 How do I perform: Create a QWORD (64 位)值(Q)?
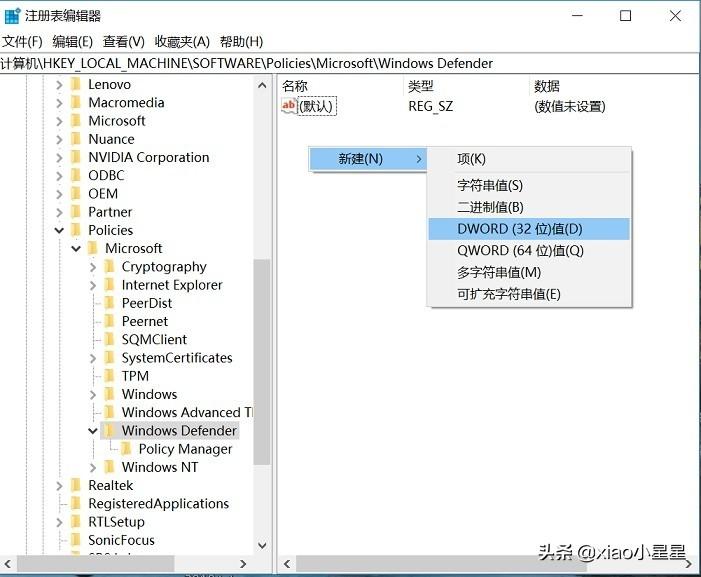click(x=529, y=251)
